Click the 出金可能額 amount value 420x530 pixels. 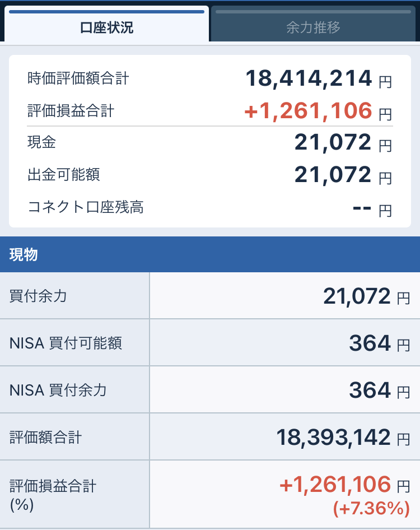pyautogui.click(x=333, y=175)
